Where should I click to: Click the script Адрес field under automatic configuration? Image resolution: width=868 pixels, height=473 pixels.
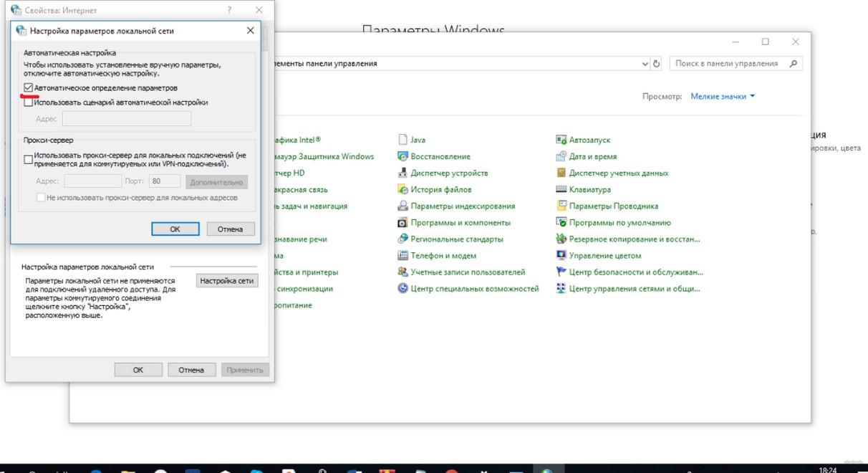point(127,119)
